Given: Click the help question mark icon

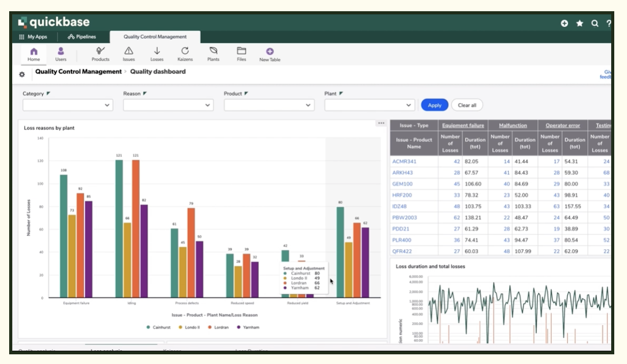Looking at the screenshot, I should (x=609, y=23).
